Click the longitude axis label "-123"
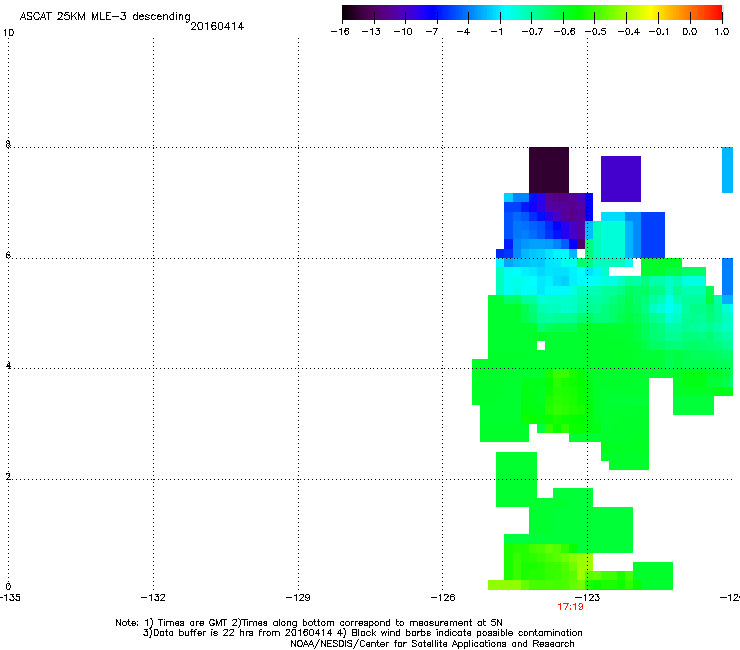740x650 pixels. click(588, 598)
